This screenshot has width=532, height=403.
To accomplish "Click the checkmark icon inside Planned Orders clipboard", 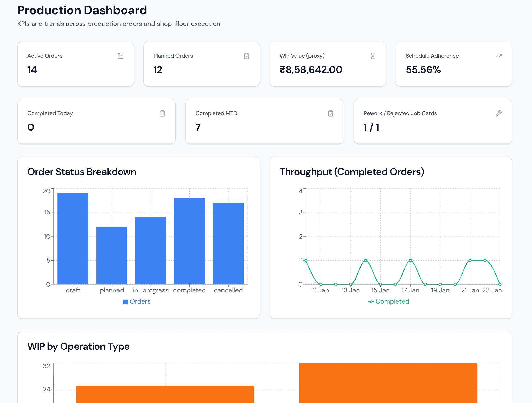I will pos(247,56).
